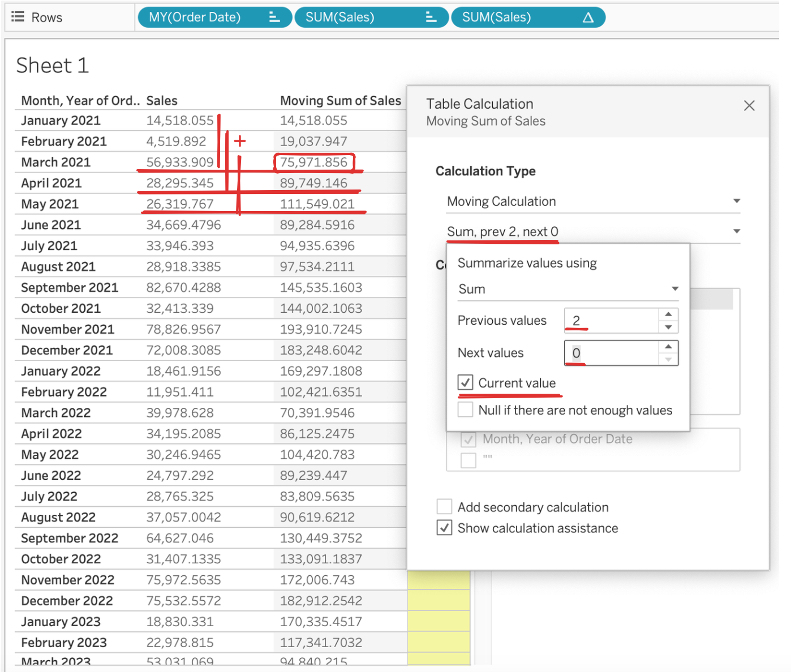
Task: Increase Previous values with up arrow
Action: click(x=668, y=315)
